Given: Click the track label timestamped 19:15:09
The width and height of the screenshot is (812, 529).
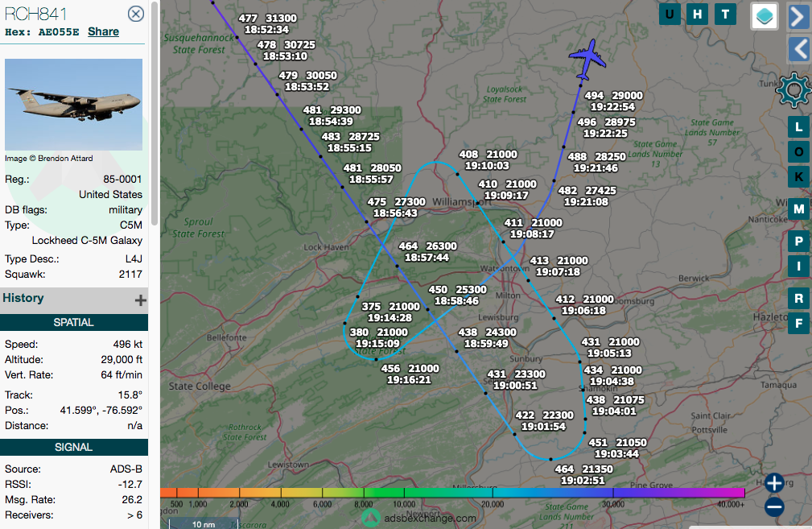Looking at the screenshot, I should click(378, 338).
